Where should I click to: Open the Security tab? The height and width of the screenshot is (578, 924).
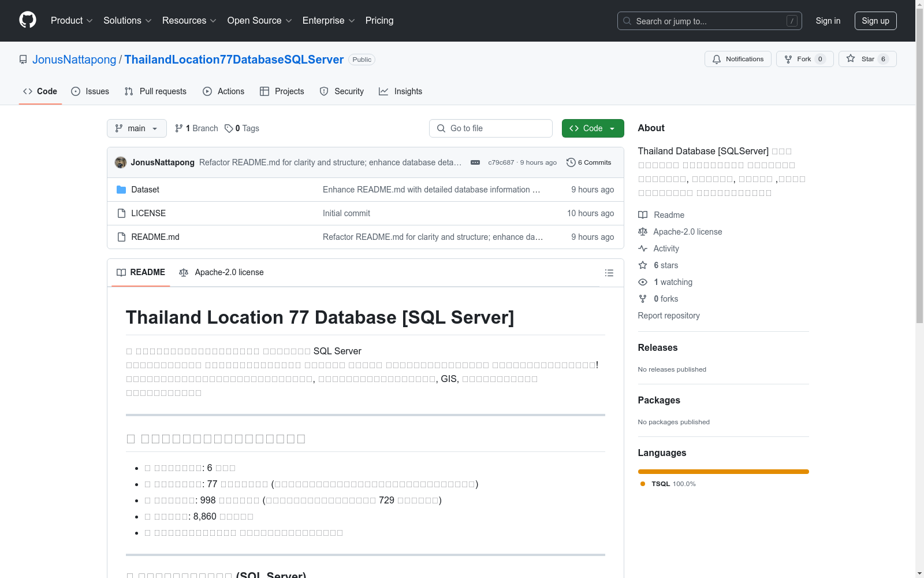click(x=342, y=91)
